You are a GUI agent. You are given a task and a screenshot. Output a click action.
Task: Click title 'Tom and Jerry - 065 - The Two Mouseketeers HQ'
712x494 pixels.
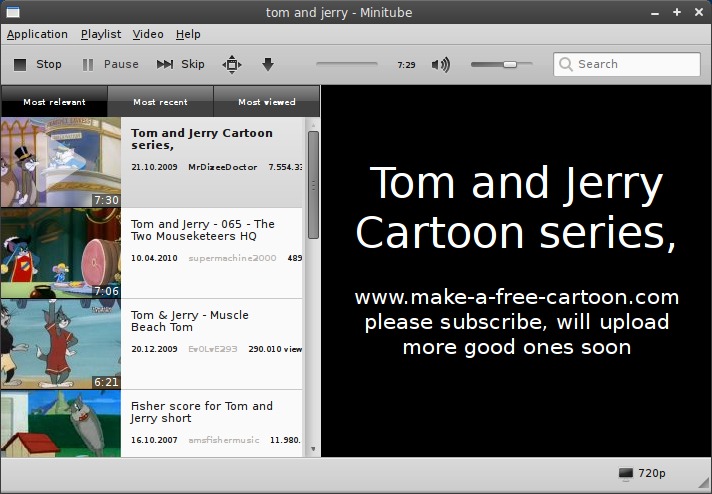click(203, 230)
